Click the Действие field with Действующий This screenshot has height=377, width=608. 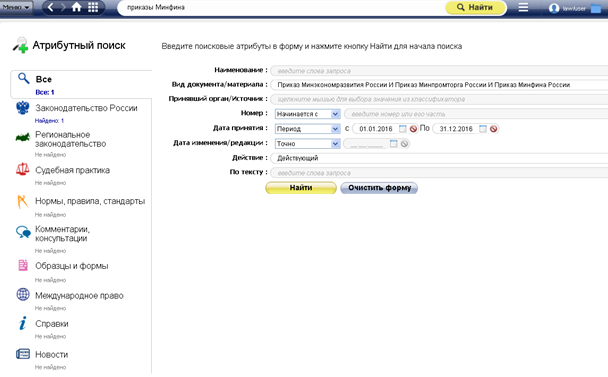coord(439,158)
